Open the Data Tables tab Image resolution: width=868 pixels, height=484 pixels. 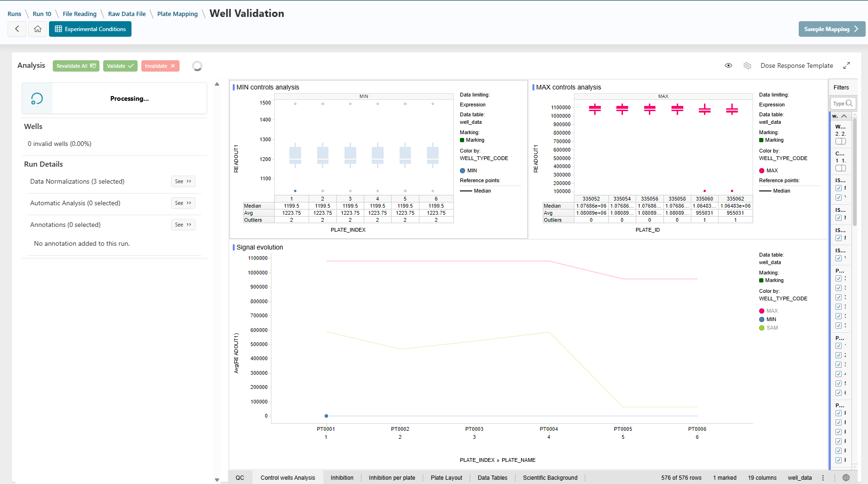coord(492,477)
